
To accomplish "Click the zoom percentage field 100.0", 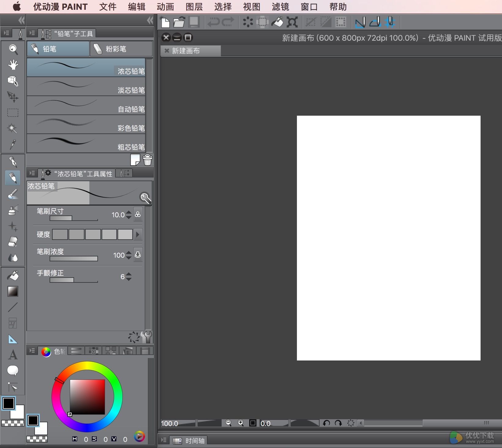I will tap(178, 423).
